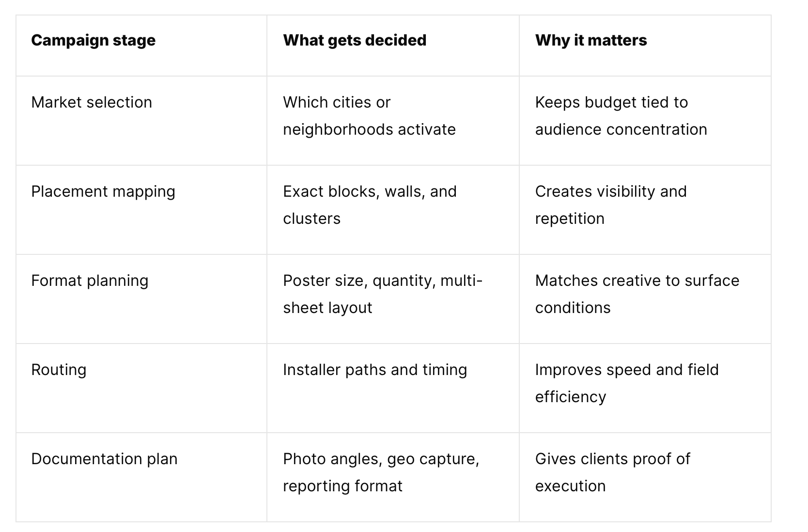Viewport: 808px width, 532px height.
Task: Select the 'Documentation plan' row label
Action: pyautogui.click(x=104, y=459)
